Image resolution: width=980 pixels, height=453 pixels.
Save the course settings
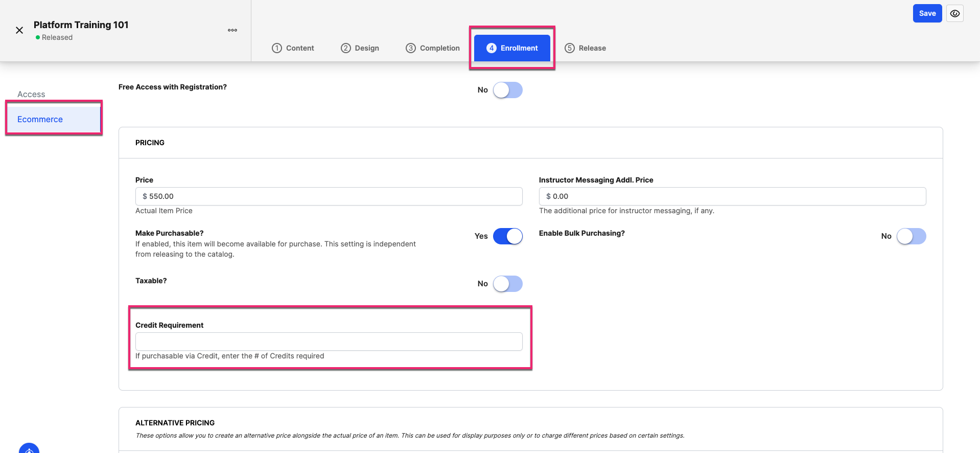click(927, 14)
